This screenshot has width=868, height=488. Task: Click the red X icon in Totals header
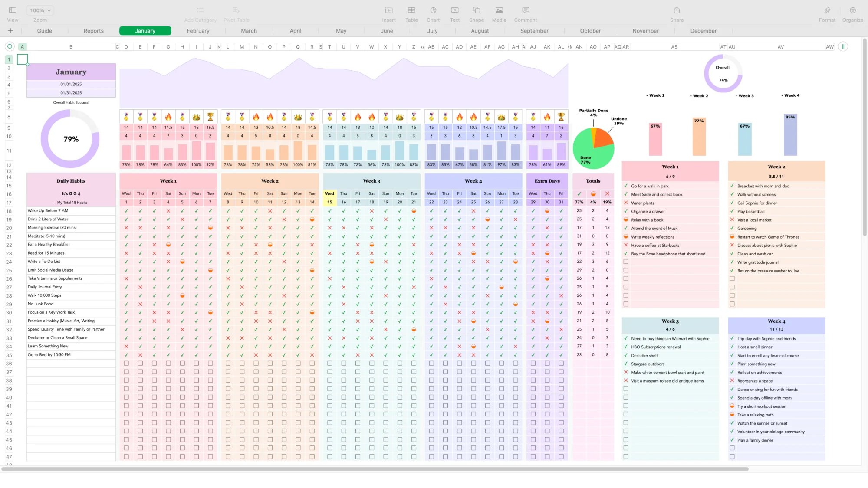coord(607,194)
